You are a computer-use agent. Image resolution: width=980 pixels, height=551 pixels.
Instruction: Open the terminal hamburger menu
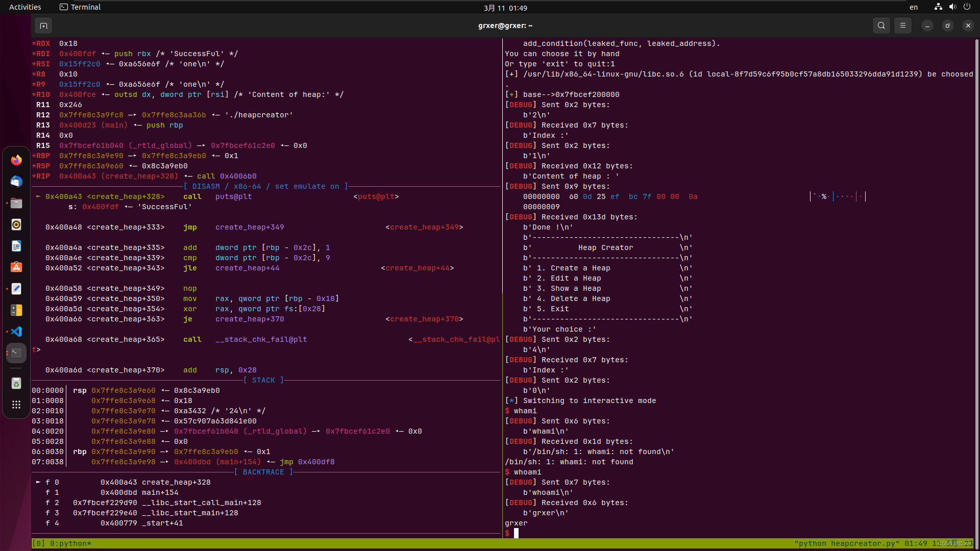(x=902, y=25)
